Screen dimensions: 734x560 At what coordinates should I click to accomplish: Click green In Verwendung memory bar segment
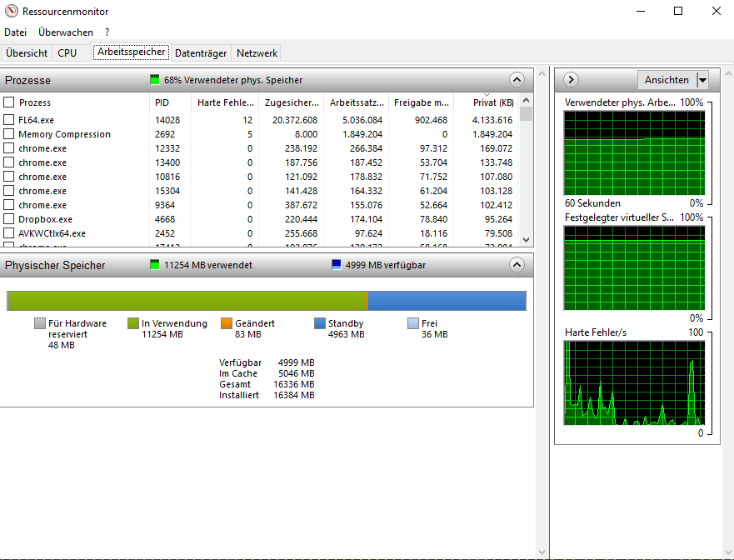187,301
